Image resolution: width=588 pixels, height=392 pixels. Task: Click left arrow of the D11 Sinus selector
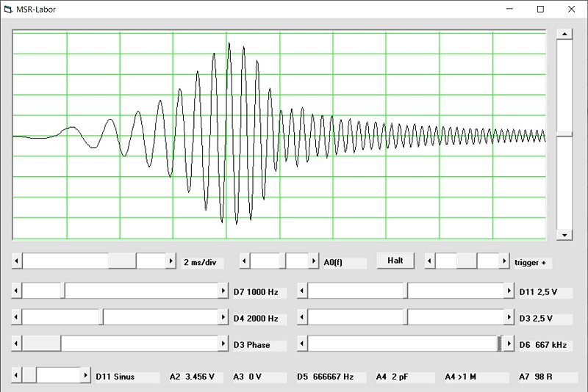click(x=17, y=376)
